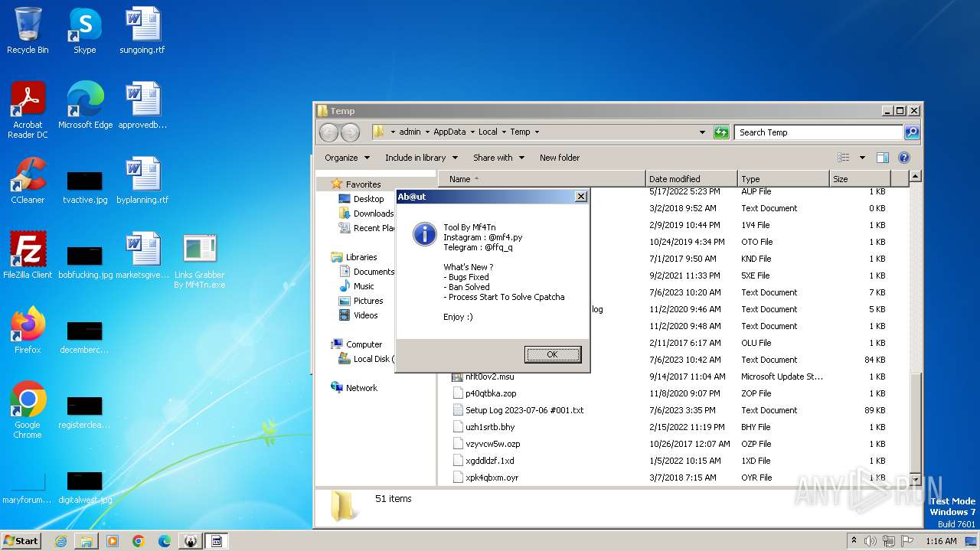Click the Search Temp input field

pyautogui.click(x=818, y=132)
